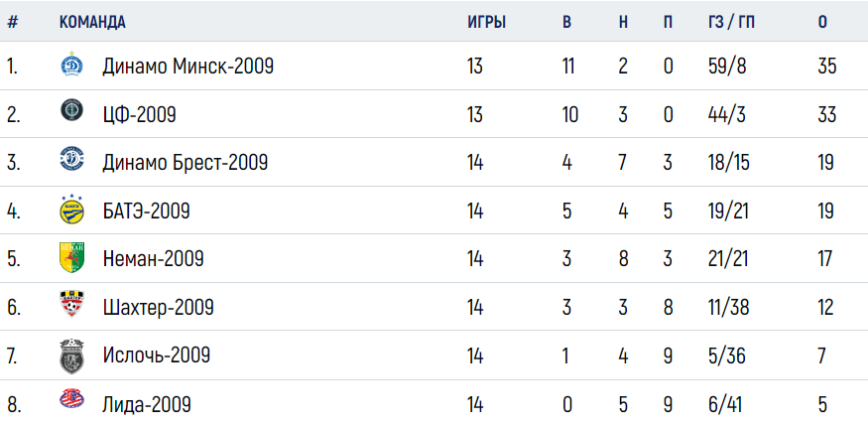This screenshot has width=868, height=426.
Task: Select the Динамо Брест-2009 team name
Action: pyautogui.click(x=185, y=163)
